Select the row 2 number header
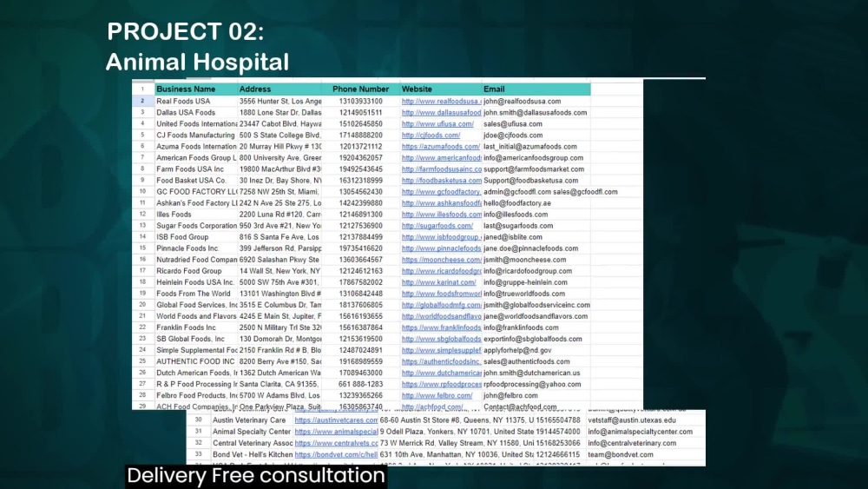 143,102
